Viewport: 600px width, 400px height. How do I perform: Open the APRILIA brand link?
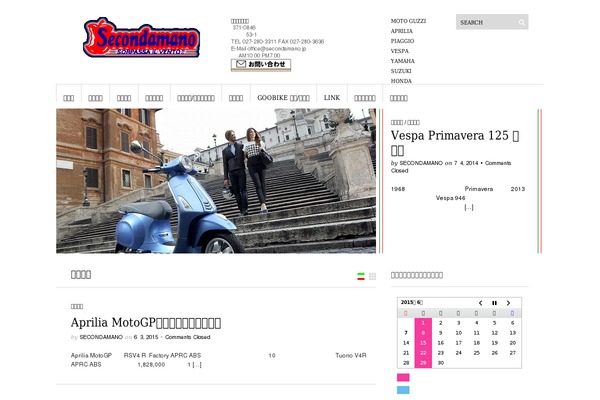click(401, 31)
